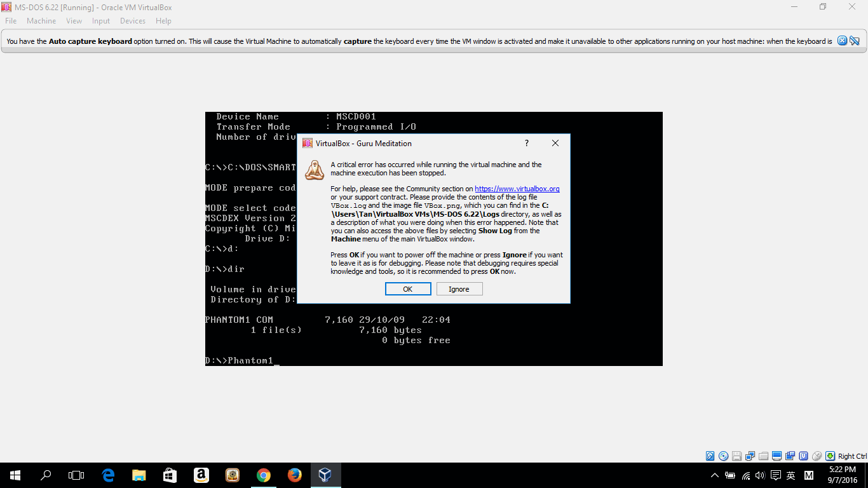Click the optical disc indicator in status bar

(x=724, y=456)
